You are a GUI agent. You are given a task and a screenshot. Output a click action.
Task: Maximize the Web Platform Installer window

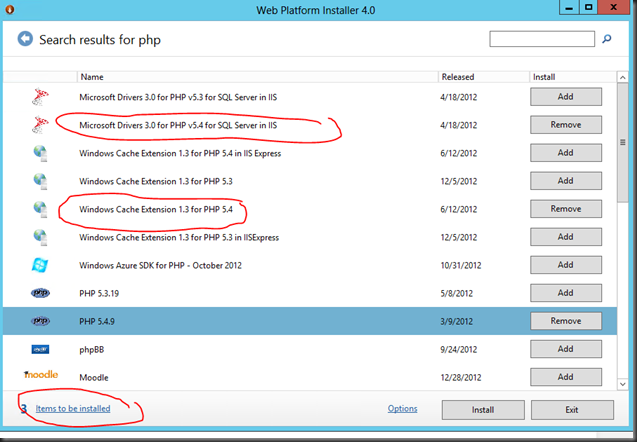tap(589, 8)
